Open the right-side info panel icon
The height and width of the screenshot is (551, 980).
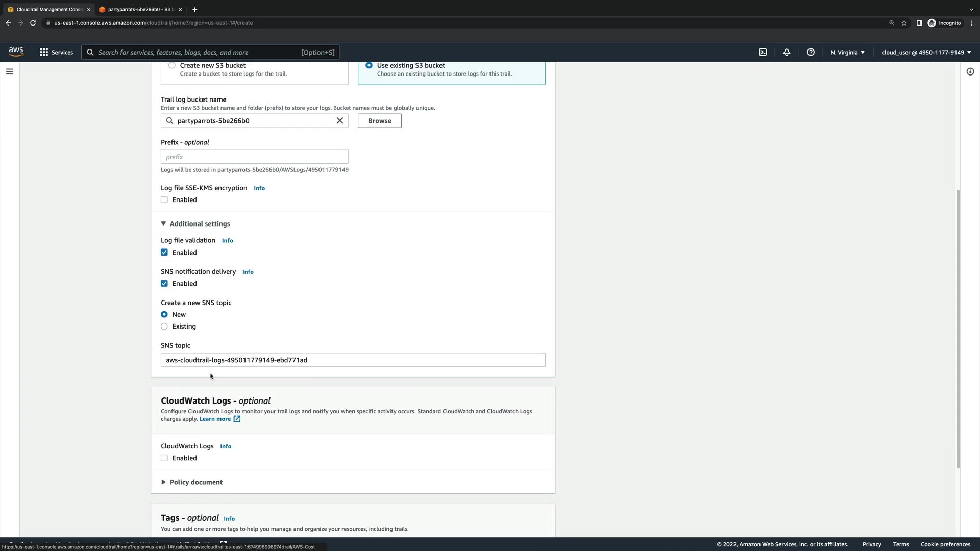coord(970,71)
